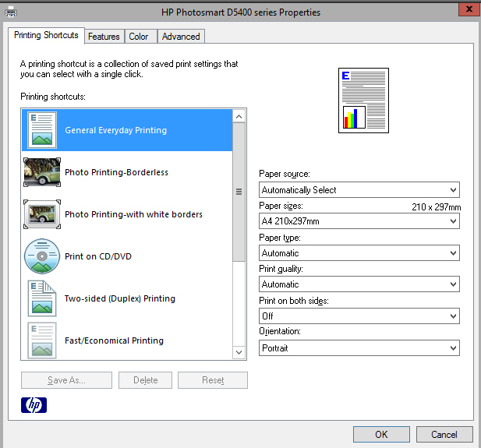Select the "Two-sided (Duplex) Printing" label
Screen dimensions: 481x448
click(120, 298)
